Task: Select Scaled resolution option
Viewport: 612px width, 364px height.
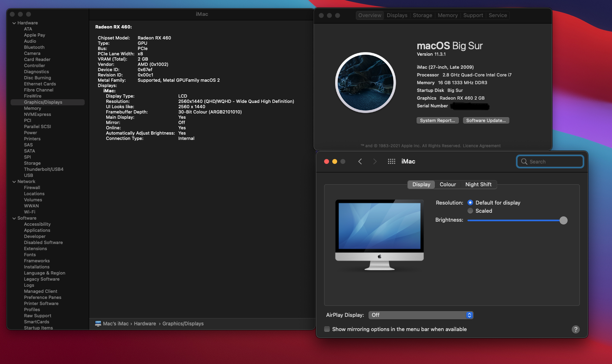Action: click(470, 211)
